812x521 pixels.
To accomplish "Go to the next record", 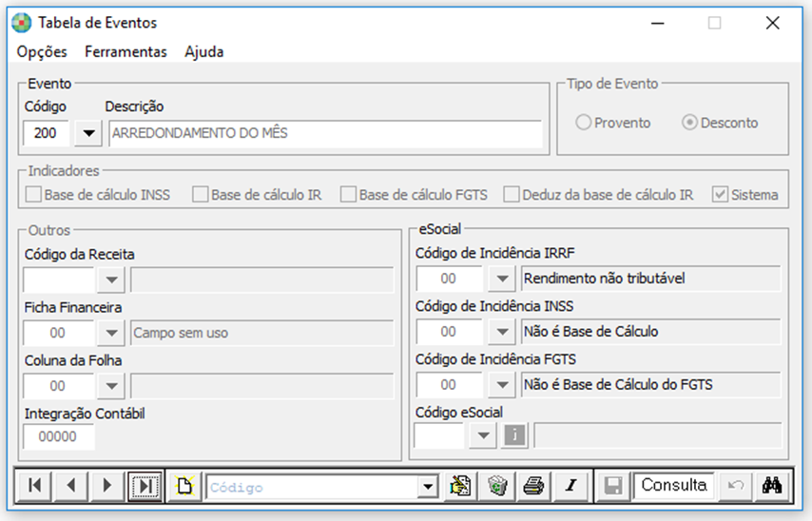I will pyautogui.click(x=106, y=486).
